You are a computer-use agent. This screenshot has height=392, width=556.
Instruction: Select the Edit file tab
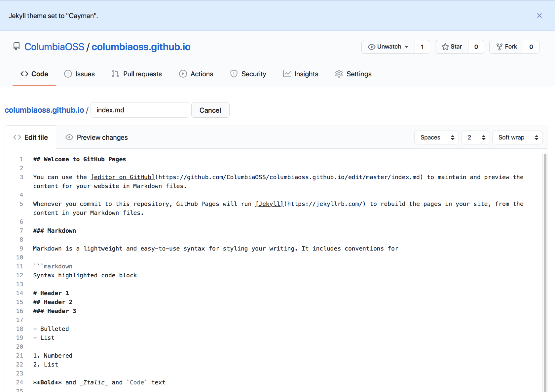[31, 137]
